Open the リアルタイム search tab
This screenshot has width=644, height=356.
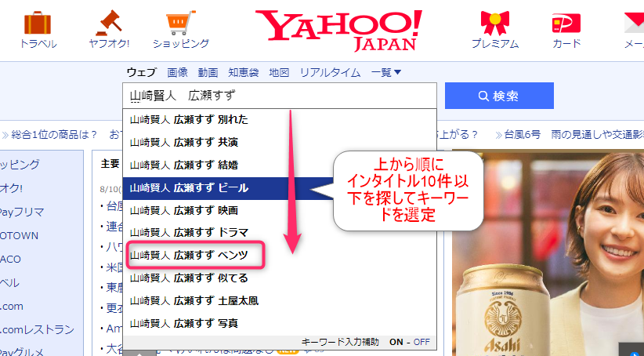(330, 72)
